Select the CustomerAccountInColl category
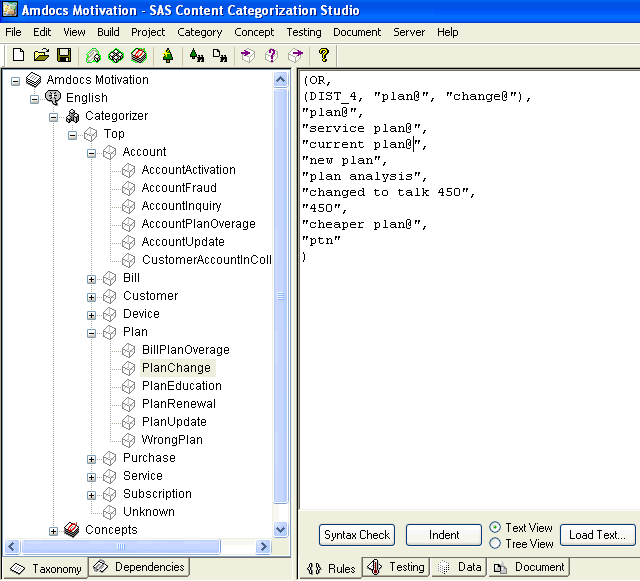640x581 pixels. point(207,260)
